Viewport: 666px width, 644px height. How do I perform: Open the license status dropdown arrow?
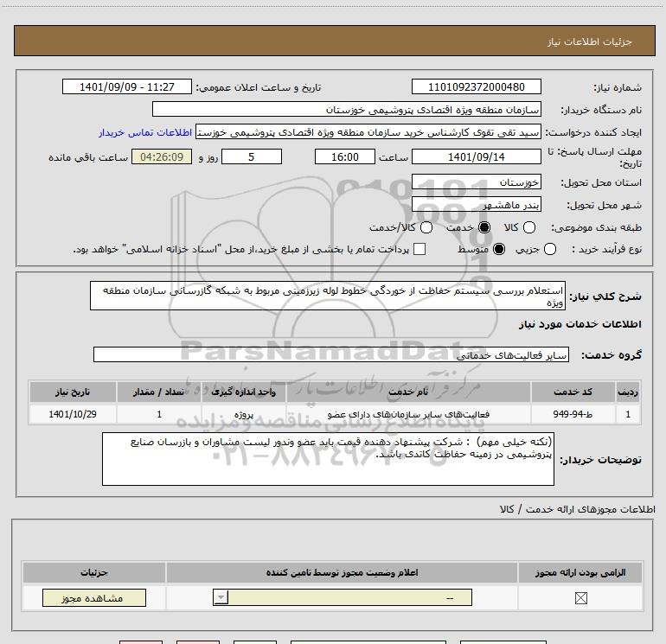click(221, 597)
